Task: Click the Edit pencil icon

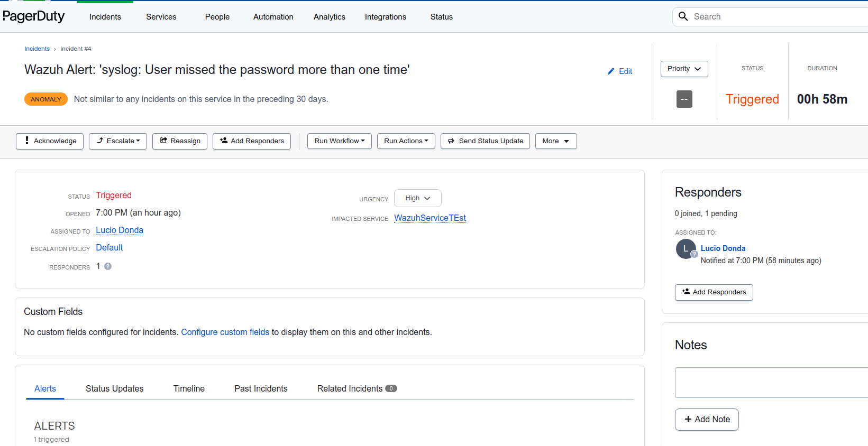Action: click(610, 71)
